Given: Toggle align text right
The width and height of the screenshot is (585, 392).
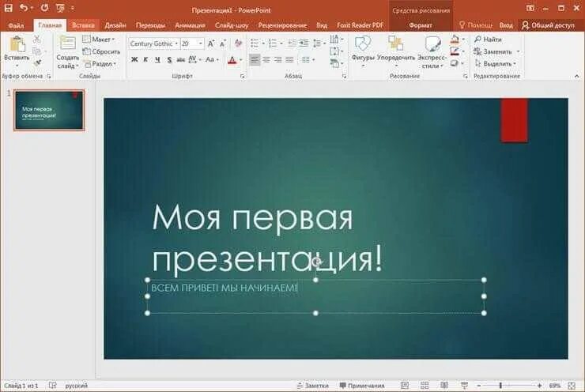Looking at the screenshot, I should (x=278, y=60).
